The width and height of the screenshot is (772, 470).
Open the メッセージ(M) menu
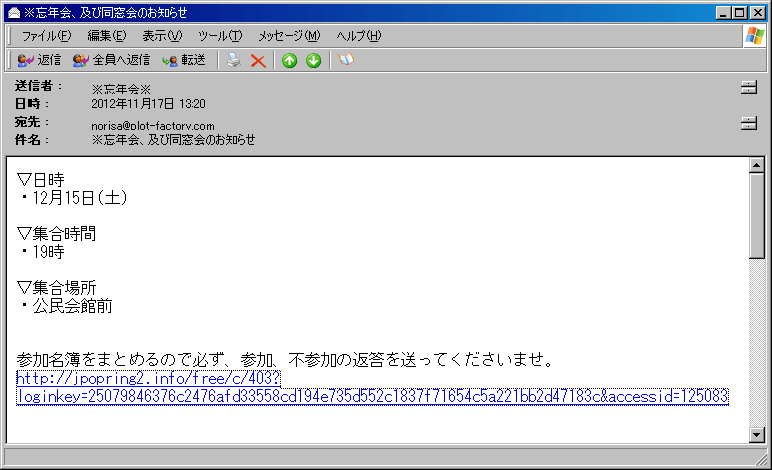point(289,36)
